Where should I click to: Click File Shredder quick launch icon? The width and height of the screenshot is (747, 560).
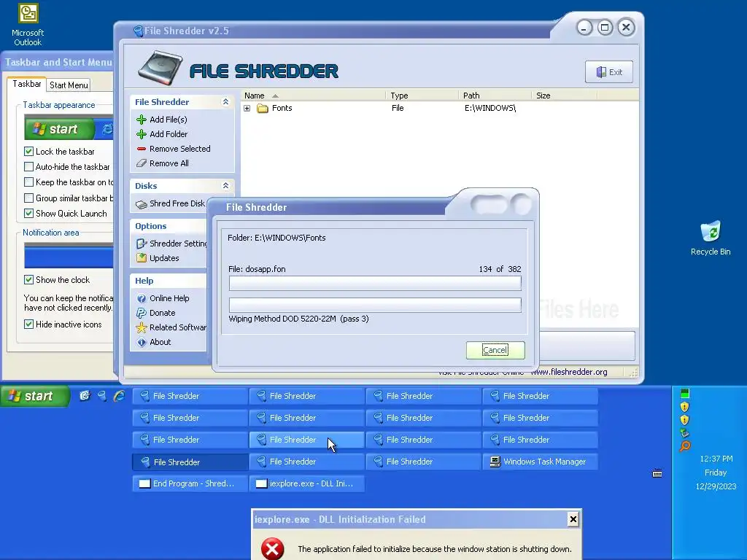click(x=102, y=396)
